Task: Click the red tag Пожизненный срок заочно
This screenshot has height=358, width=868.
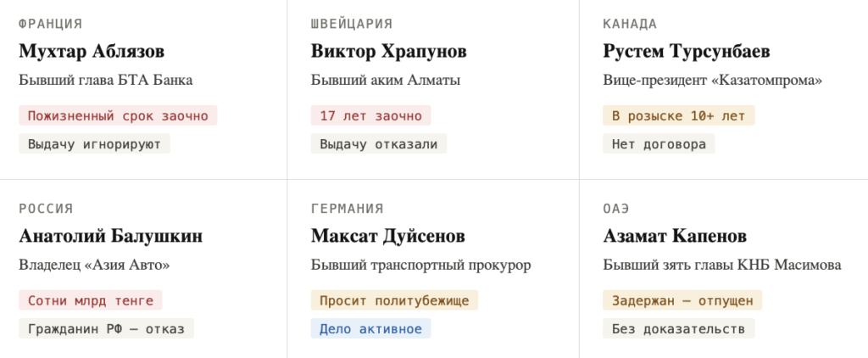Action: click(x=118, y=115)
